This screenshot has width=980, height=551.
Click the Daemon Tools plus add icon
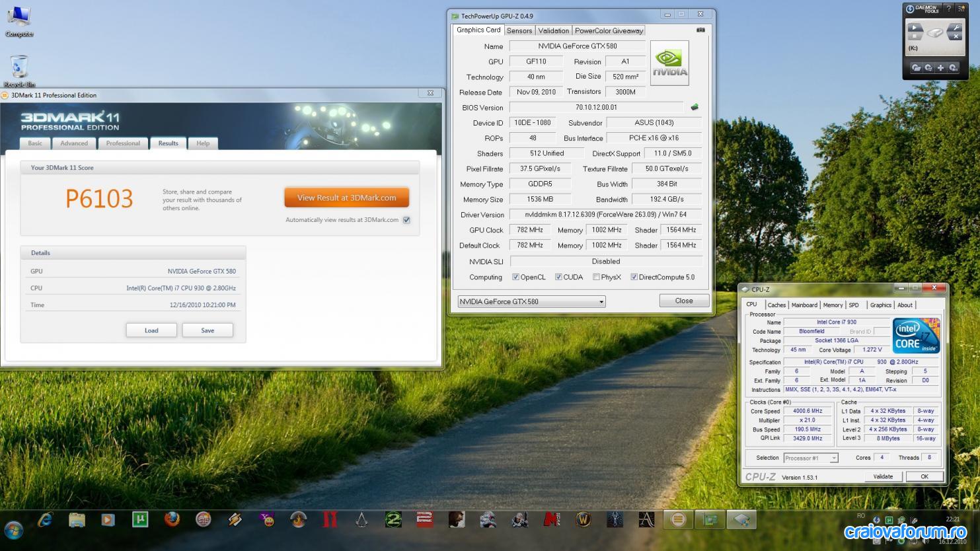click(940, 67)
